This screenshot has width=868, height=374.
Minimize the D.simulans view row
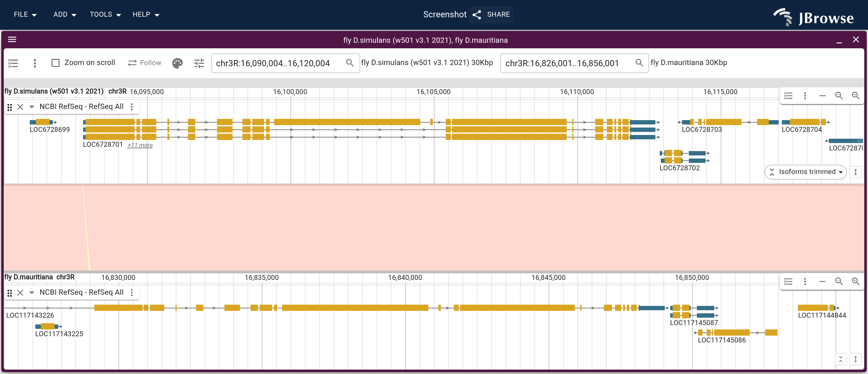[822, 96]
